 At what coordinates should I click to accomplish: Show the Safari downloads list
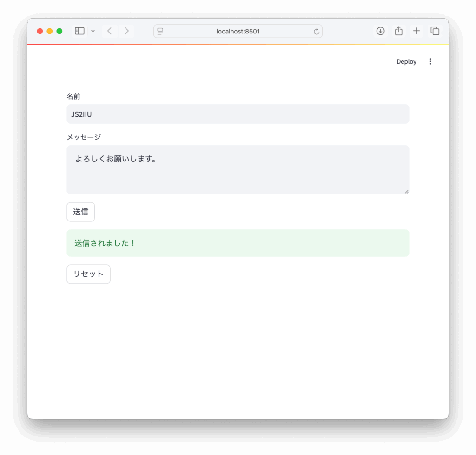pyautogui.click(x=380, y=31)
